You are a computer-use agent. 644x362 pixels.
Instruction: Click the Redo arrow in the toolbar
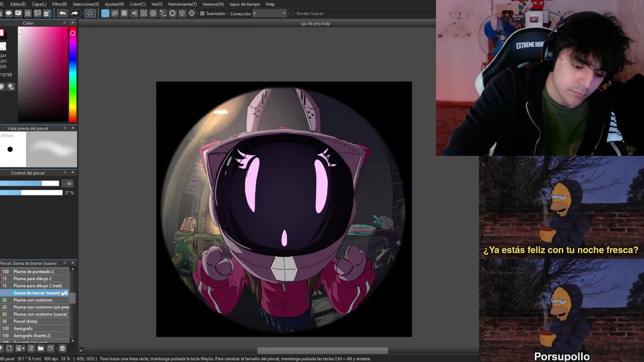point(74,14)
